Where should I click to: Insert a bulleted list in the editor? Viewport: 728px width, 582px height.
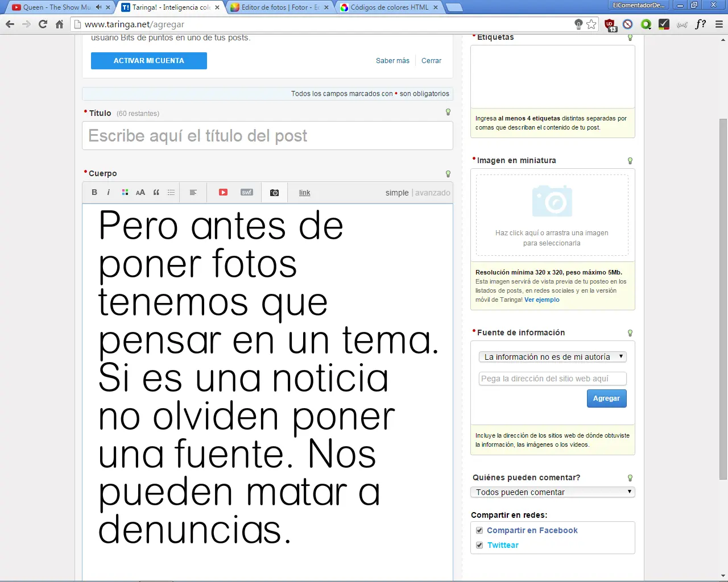click(x=171, y=193)
